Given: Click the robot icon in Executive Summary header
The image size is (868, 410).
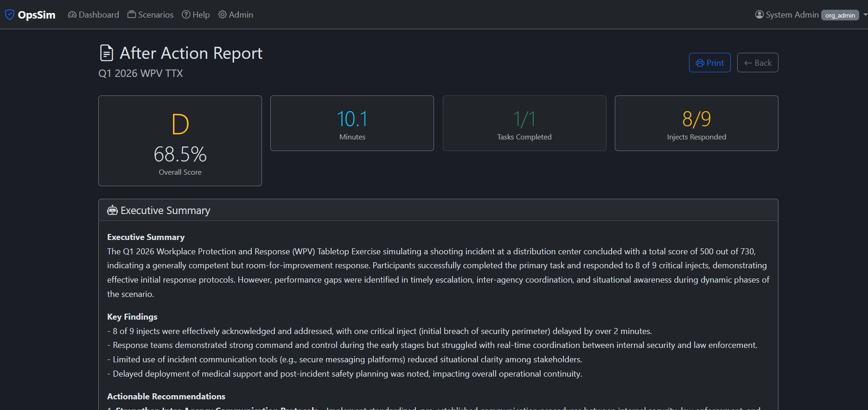Looking at the screenshot, I should (112, 210).
